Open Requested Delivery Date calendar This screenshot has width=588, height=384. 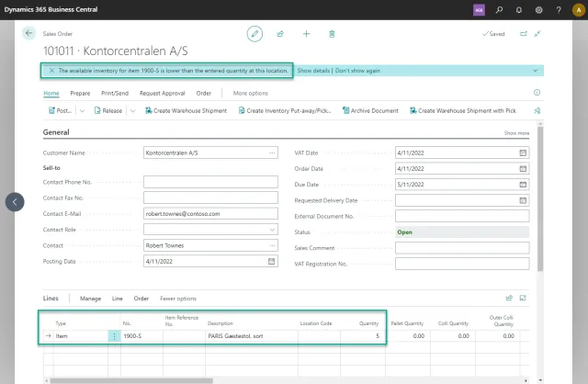coord(523,200)
